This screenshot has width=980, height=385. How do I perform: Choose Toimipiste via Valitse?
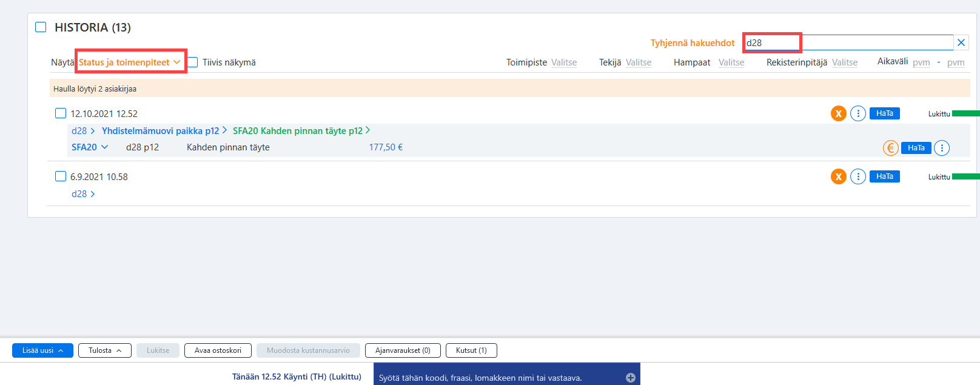(x=564, y=62)
